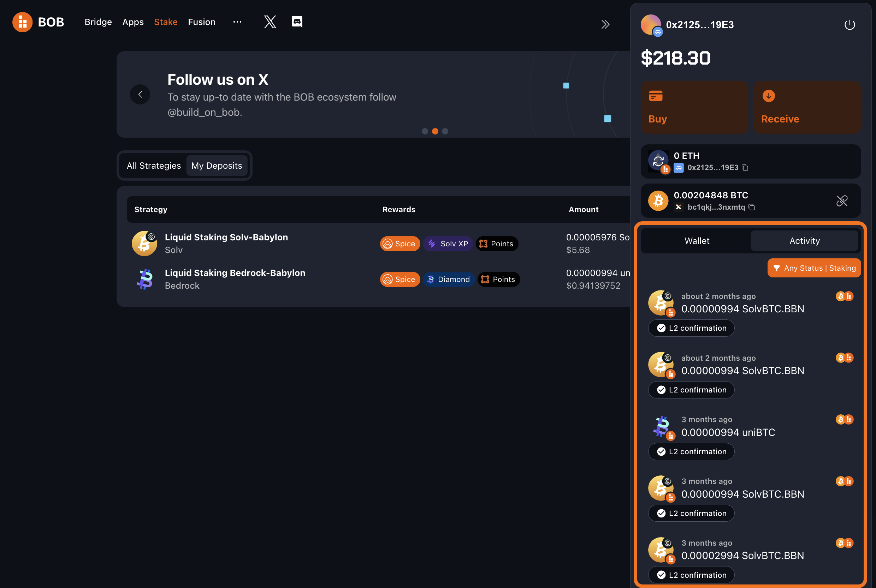
Task: Click L2 confirmation badge under uniBTC
Action: (691, 451)
